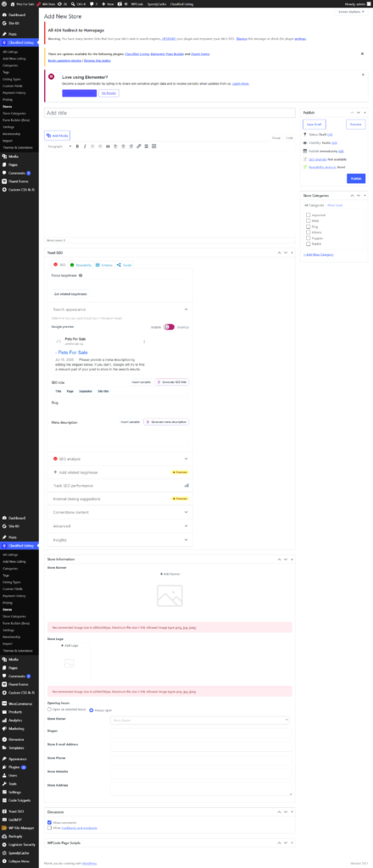Open Backuply in the sidebar
Screen dimensions: 373x868
pyautogui.click(x=19, y=837)
